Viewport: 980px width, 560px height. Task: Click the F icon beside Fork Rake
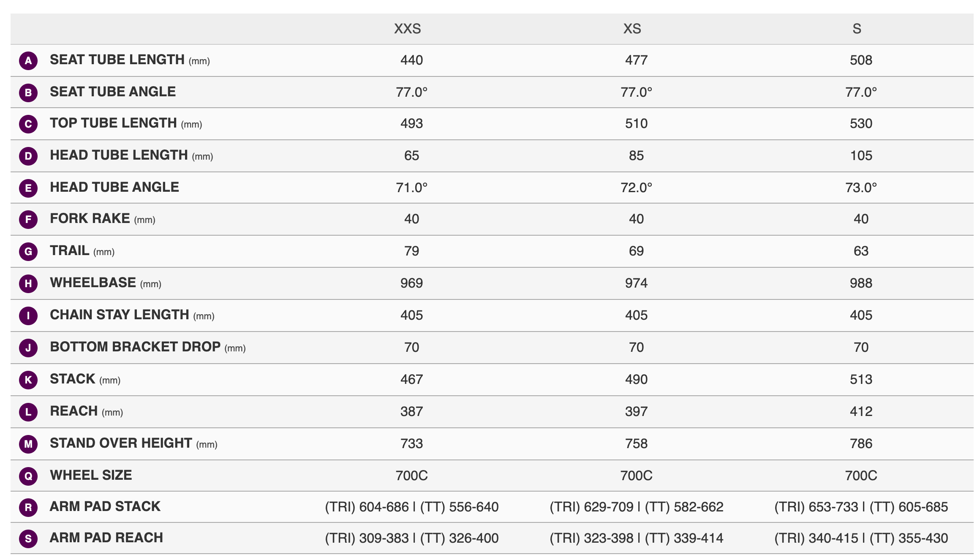[28, 219]
